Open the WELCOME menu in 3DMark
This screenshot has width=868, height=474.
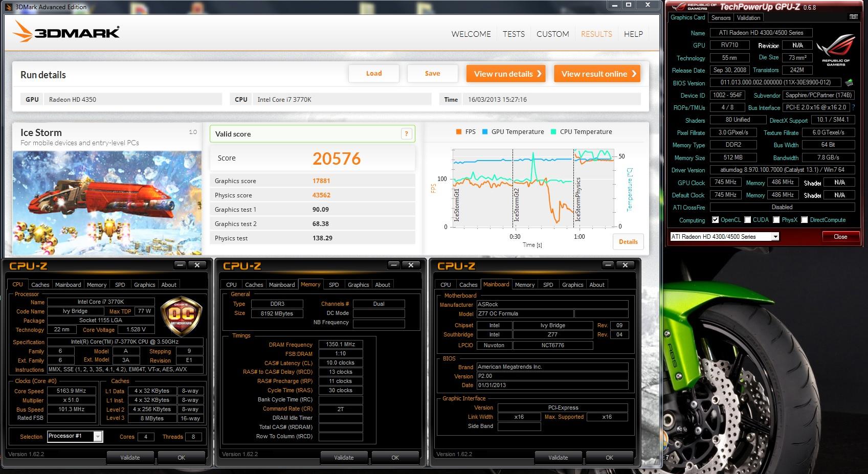pos(471,34)
